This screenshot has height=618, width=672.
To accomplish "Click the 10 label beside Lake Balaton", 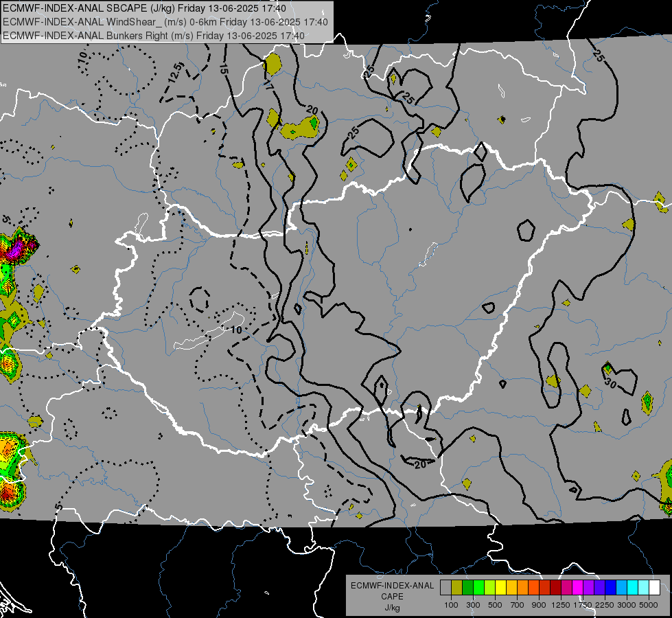I will tap(236, 330).
